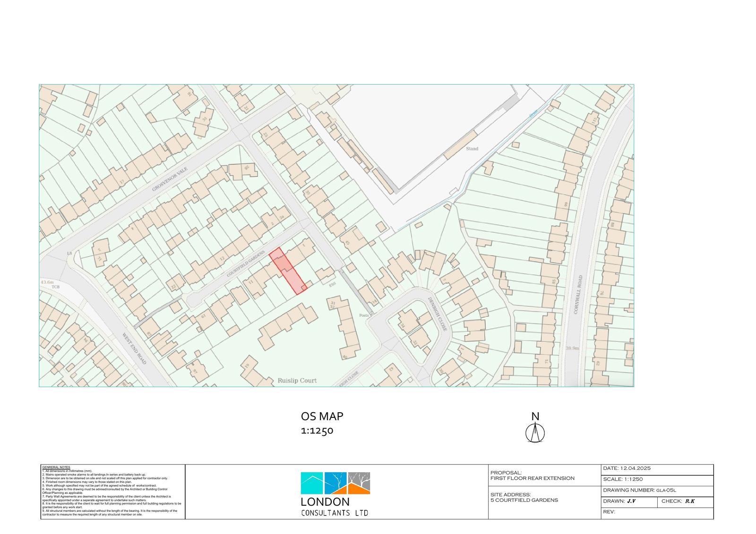Click the 'LONDON CONSULTANTS LTD' company name
The height and width of the screenshot is (534, 756).
click(335, 507)
